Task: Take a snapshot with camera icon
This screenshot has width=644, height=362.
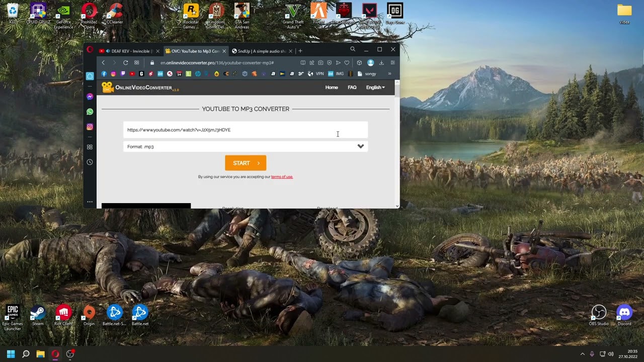Action: click(320, 63)
